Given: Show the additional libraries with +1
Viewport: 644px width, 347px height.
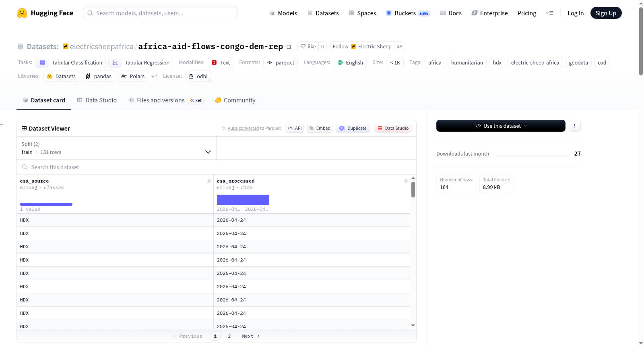Looking at the screenshot, I should point(155,76).
